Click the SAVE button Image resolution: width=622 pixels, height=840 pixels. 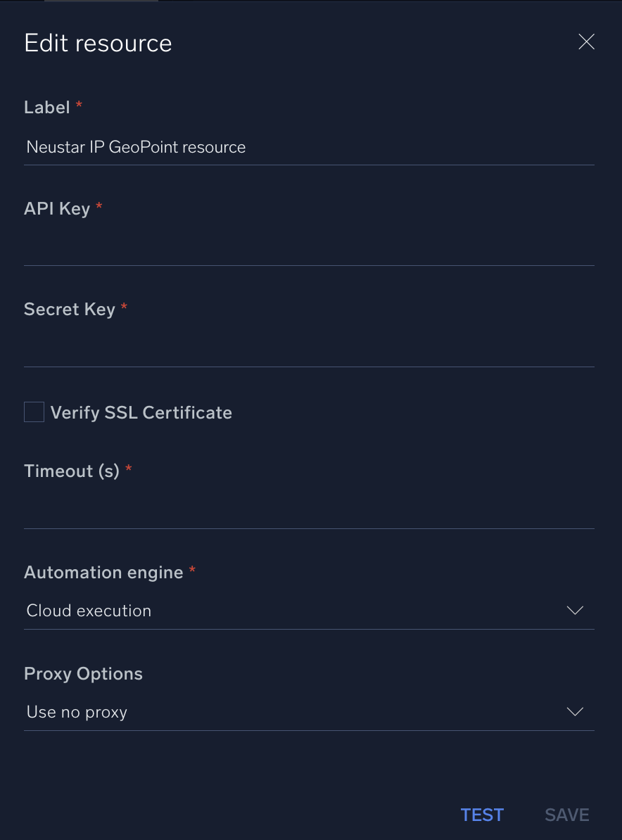coord(566,814)
